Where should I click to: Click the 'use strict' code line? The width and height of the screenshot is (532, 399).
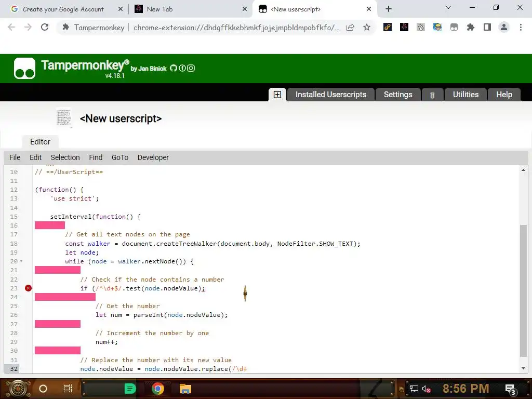74,198
